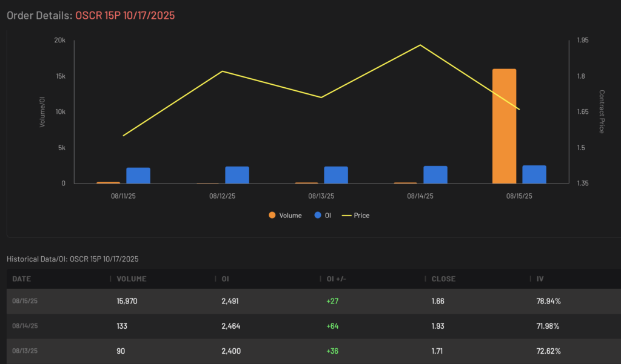Click the blue OI bar for 08/14/25

click(x=435, y=174)
